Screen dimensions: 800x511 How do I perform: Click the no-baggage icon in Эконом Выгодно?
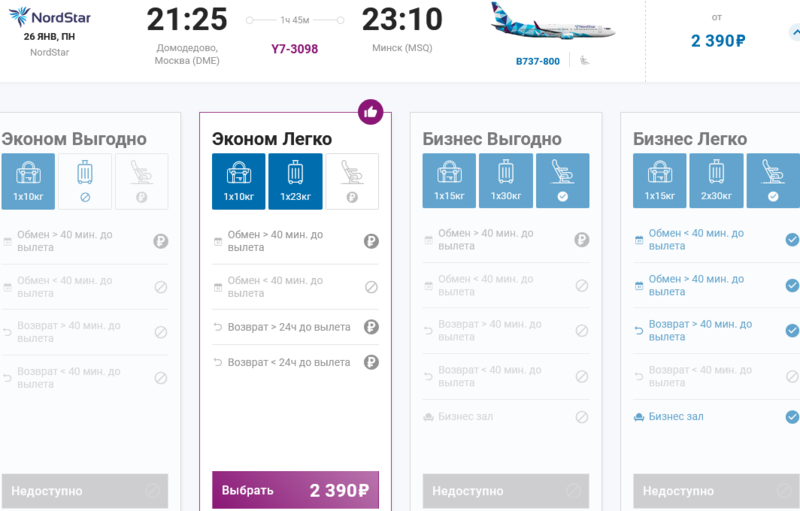click(85, 181)
